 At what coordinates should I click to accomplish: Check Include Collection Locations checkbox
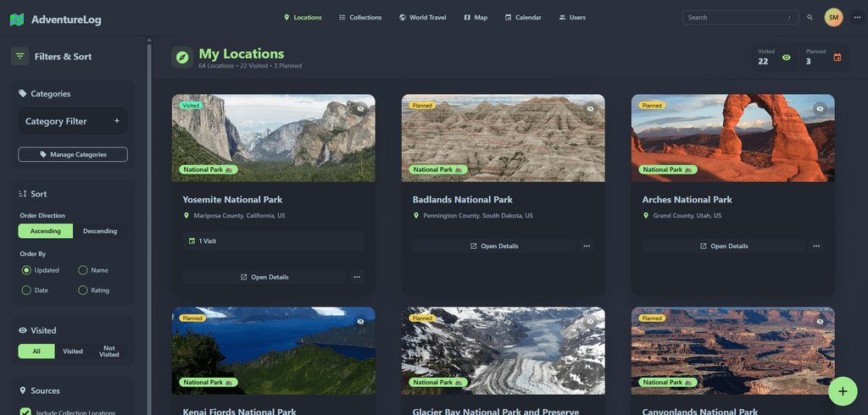25,412
